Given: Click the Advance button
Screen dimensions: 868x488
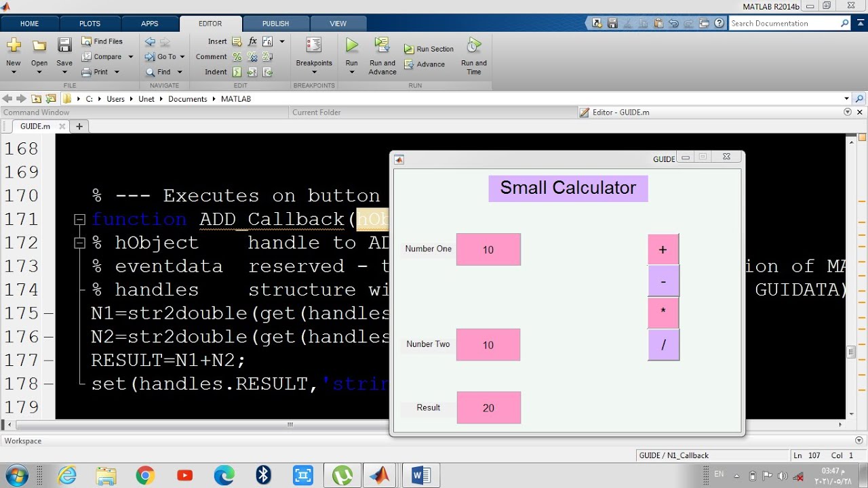Looking at the screenshot, I should click(x=425, y=64).
